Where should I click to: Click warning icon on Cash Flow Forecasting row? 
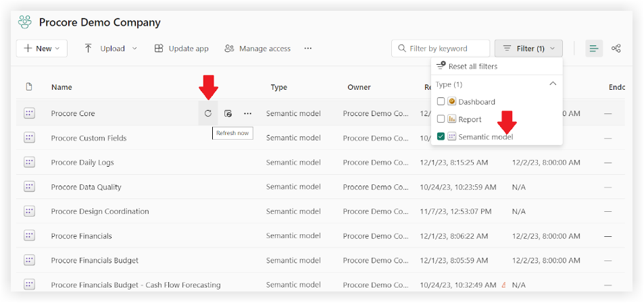point(505,285)
